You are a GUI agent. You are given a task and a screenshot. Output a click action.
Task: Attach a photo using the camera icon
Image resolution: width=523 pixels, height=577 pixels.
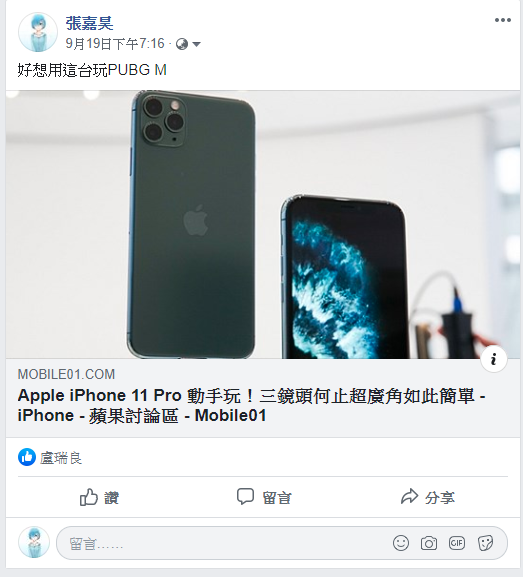[x=429, y=543]
